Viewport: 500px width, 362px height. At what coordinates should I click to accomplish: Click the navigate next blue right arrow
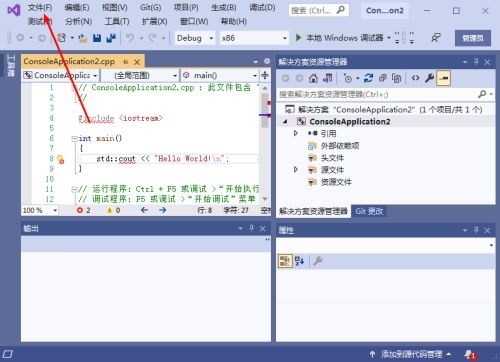(162, 210)
